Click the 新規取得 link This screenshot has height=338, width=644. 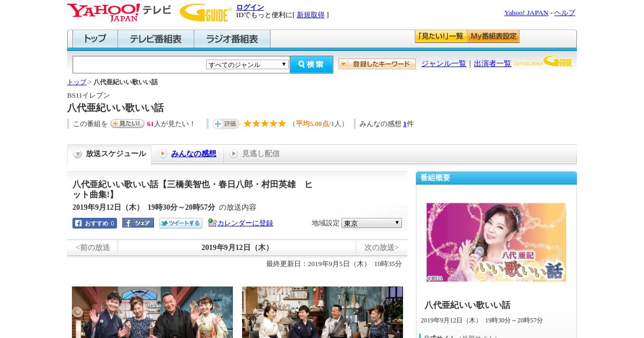(311, 15)
